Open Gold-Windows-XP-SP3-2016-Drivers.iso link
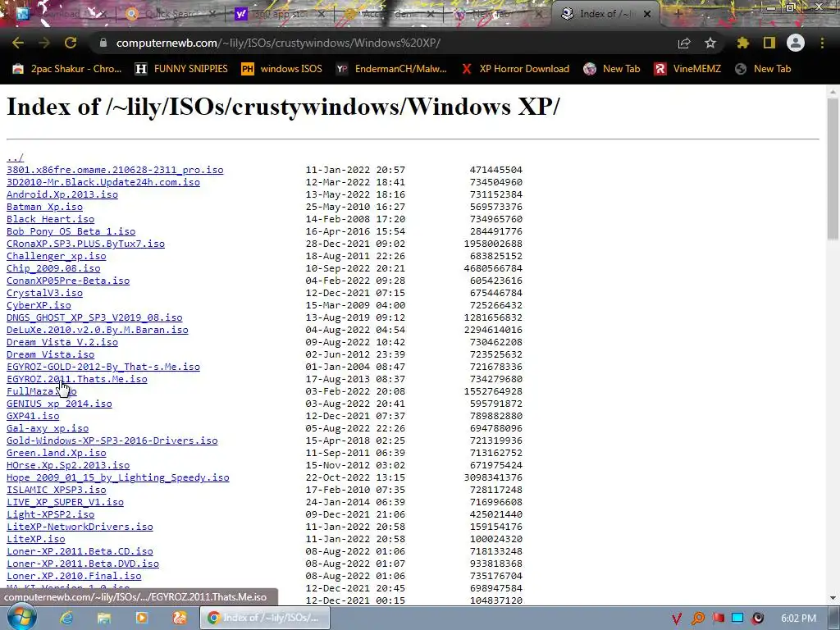840x630 pixels. (112, 441)
